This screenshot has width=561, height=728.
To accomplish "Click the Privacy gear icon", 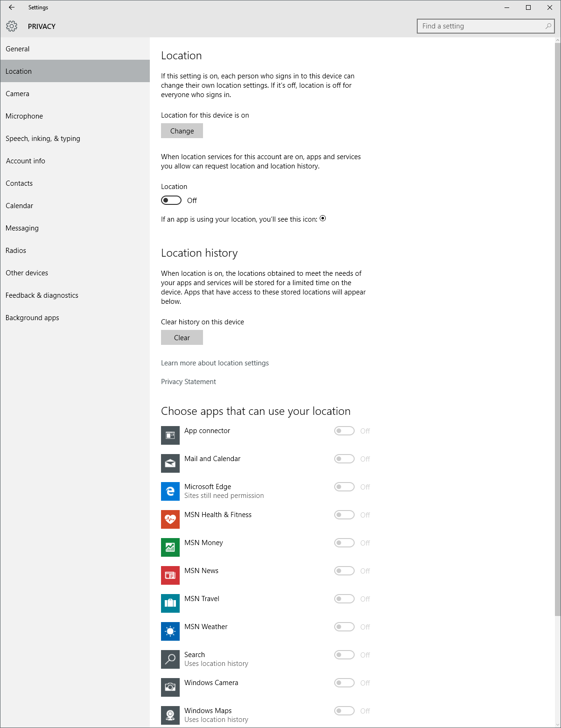I will [x=12, y=26].
